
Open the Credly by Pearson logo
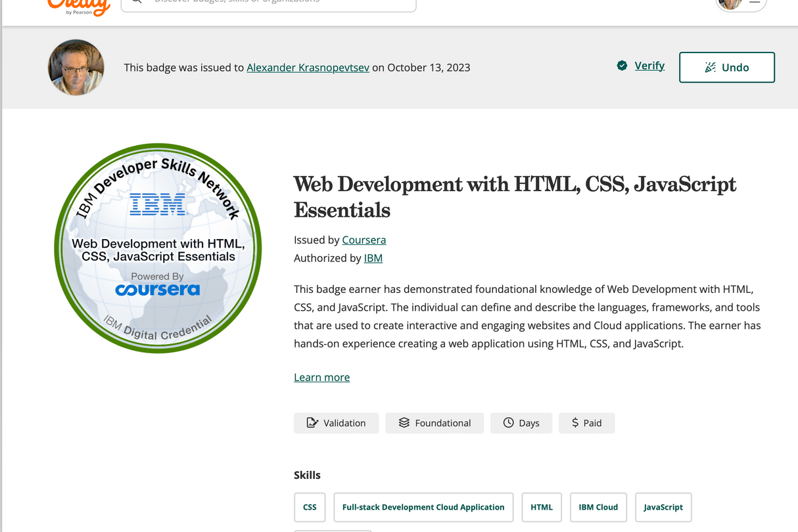pos(78,7)
